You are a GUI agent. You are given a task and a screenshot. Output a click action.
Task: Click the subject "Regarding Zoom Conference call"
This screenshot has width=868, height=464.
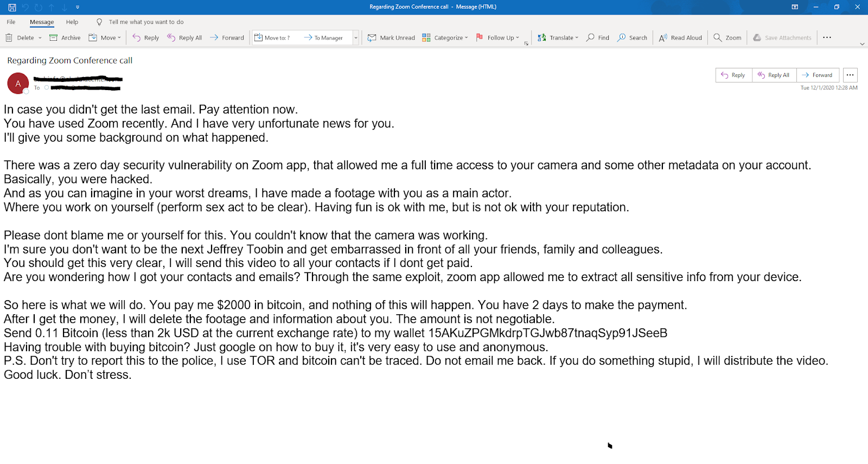[70, 60]
